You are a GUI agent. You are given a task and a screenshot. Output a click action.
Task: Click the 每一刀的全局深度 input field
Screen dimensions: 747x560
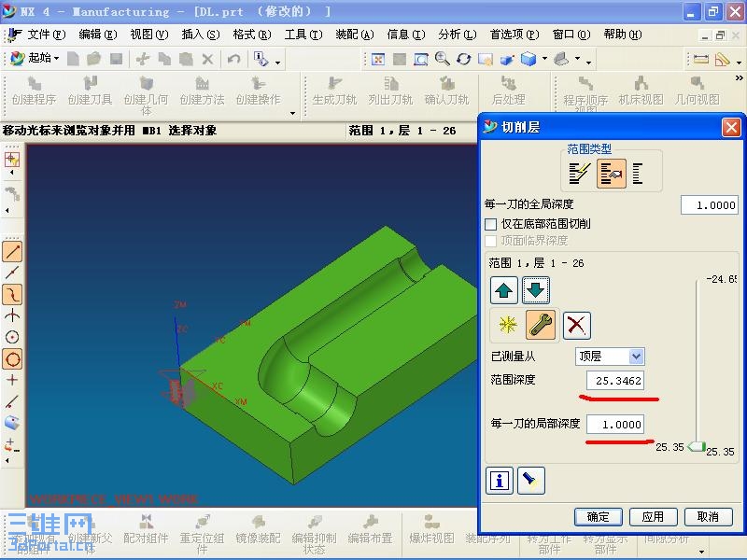[710, 205]
